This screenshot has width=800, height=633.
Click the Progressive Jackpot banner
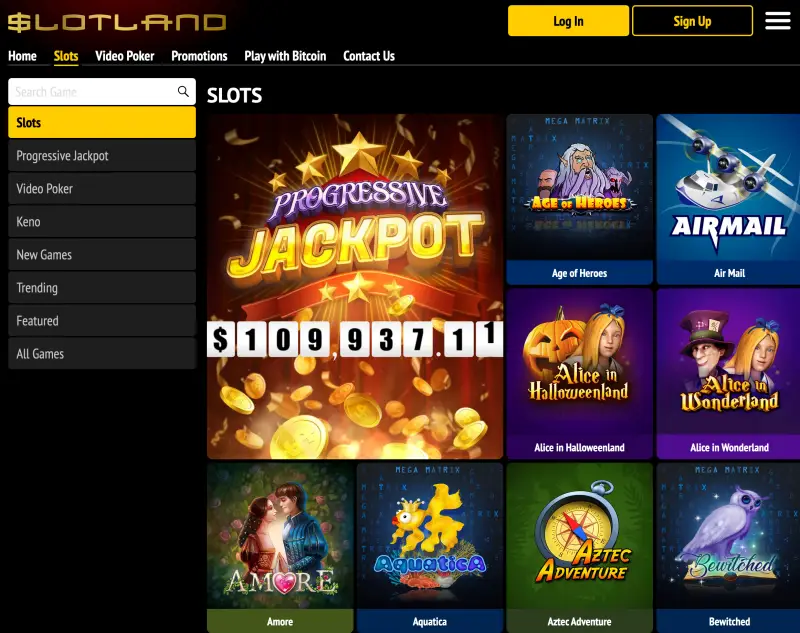coord(355,287)
